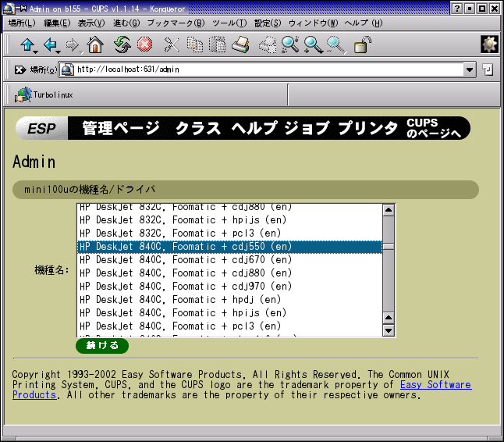Click the title bar help question mark button
Viewport: 504px width, 442px height.
(x=457, y=9)
